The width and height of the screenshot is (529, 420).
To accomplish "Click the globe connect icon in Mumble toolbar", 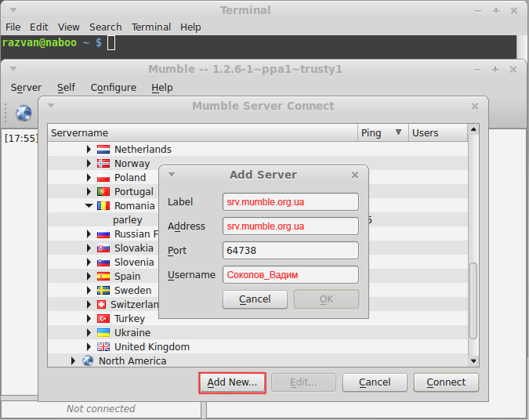I will point(24,113).
